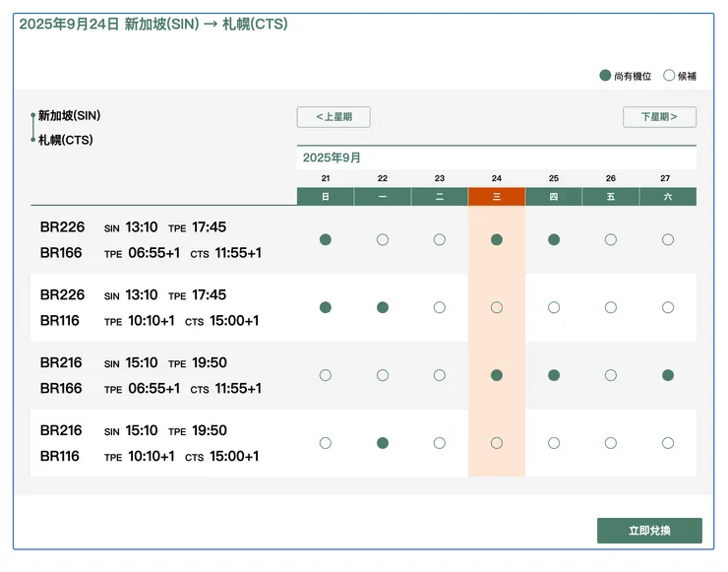Image resolution: width=728 pixels, height=572 pixels.
Task: Pick BR216/BR166 flight on Wednesday 24
Action: tap(497, 375)
